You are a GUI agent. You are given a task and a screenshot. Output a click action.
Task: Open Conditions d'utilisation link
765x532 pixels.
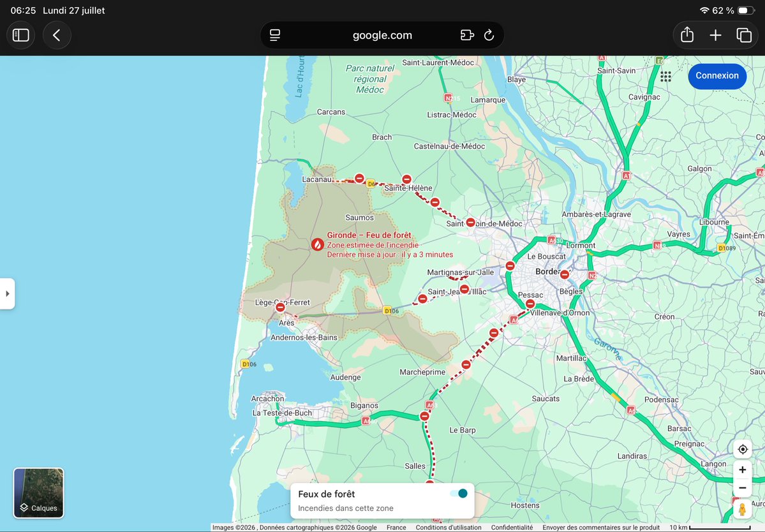(x=449, y=527)
